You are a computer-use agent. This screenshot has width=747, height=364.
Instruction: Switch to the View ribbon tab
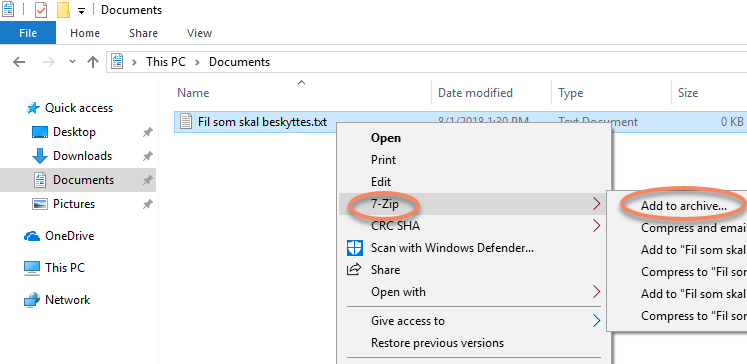point(199,33)
